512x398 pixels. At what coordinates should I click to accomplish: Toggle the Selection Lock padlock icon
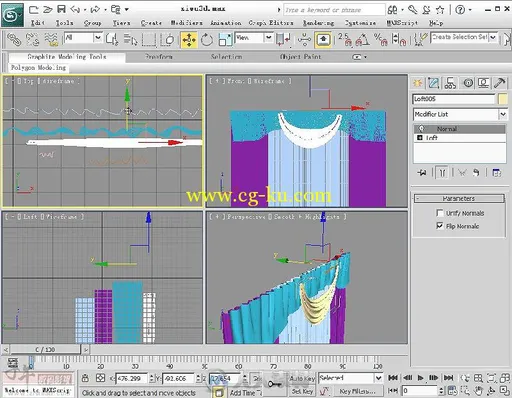point(85,378)
